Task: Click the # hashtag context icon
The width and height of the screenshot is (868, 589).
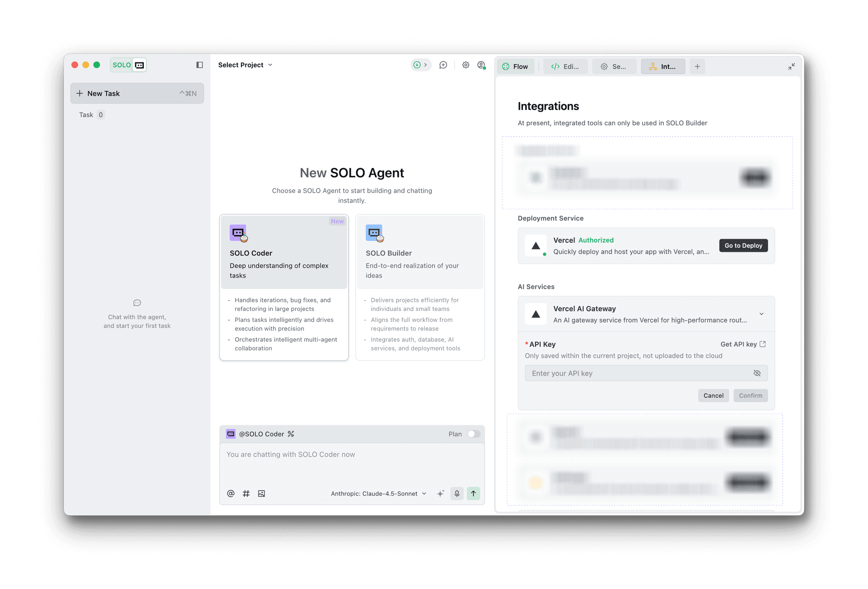Action: [246, 494]
